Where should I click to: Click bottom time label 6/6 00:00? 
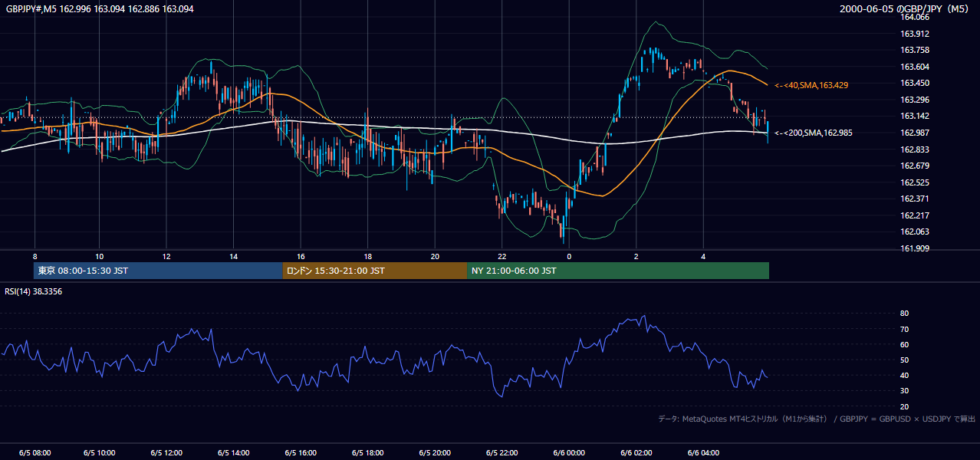click(x=570, y=452)
